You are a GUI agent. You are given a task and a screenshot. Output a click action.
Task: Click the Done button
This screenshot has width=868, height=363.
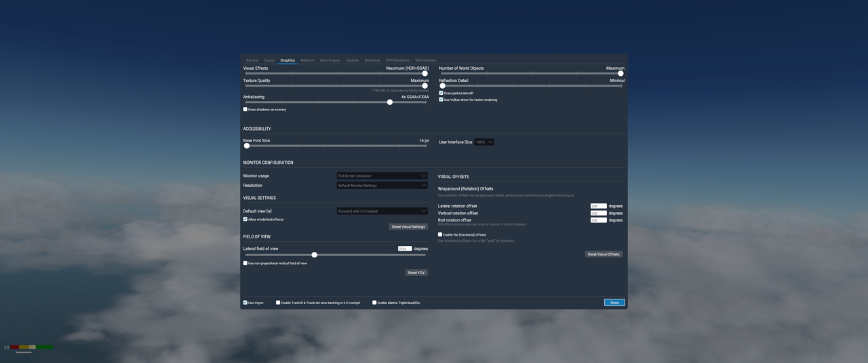(614, 303)
